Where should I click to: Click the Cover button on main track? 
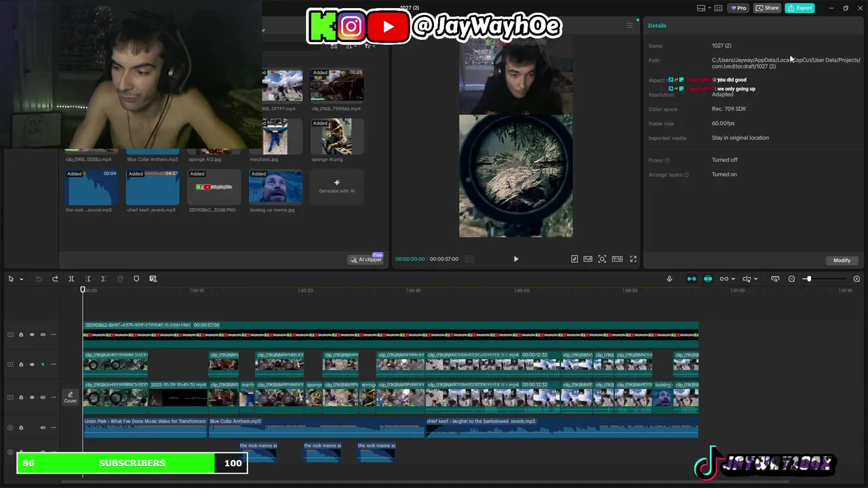click(x=71, y=397)
